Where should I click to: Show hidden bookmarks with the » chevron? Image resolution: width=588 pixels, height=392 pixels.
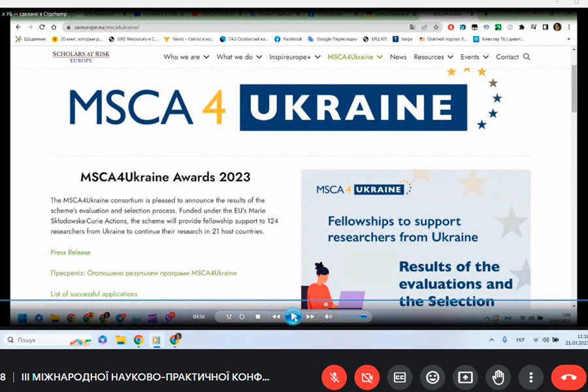click(x=569, y=39)
